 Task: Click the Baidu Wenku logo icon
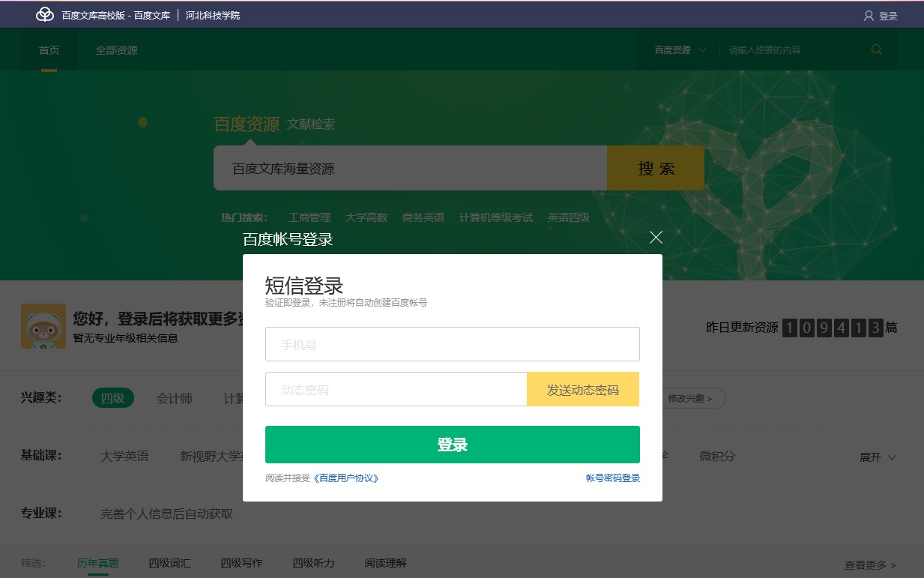(45, 15)
